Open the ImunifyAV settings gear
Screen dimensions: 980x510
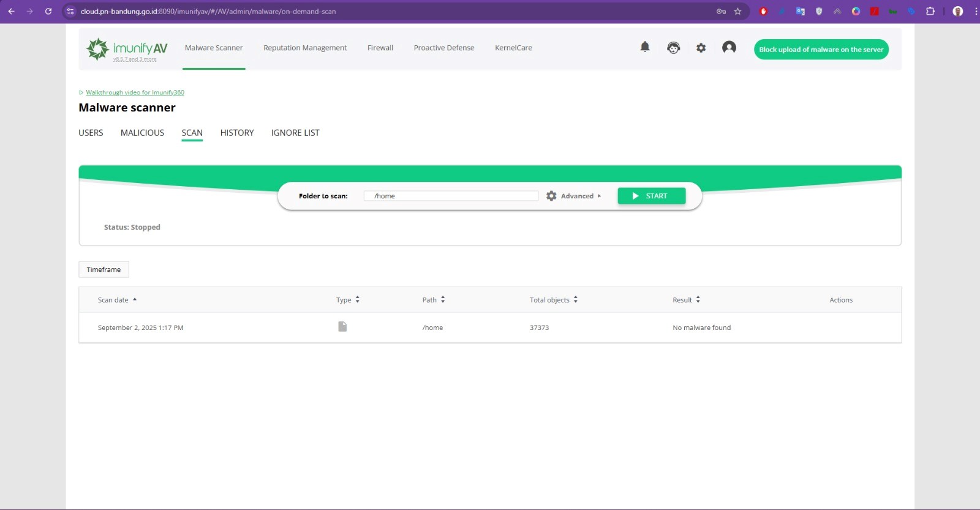(x=701, y=48)
